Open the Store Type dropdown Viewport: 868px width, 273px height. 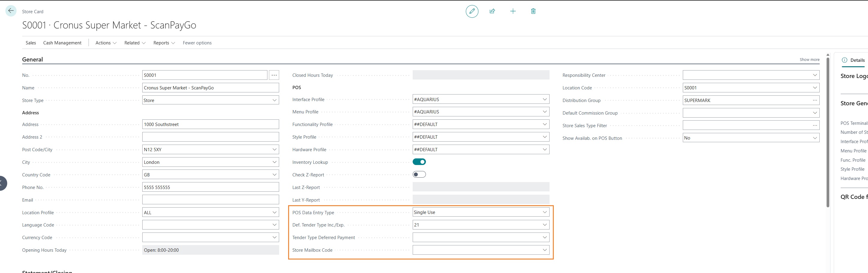click(x=274, y=100)
